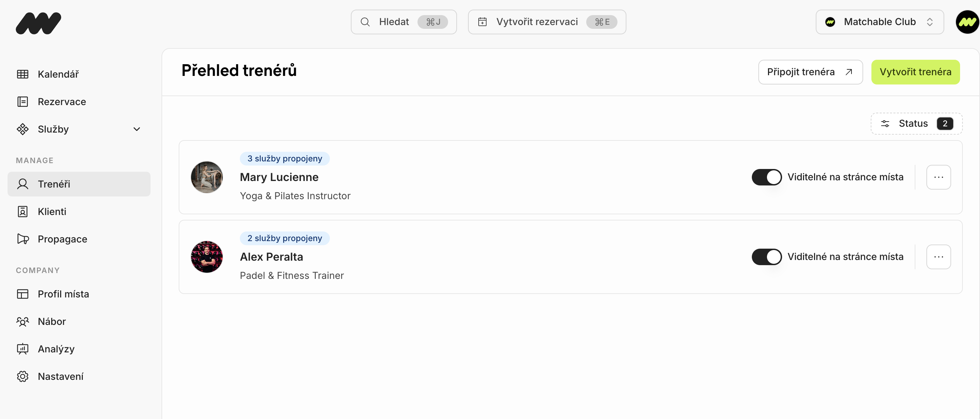Click the Připojit trenéra button
The image size is (980, 419).
click(x=810, y=72)
